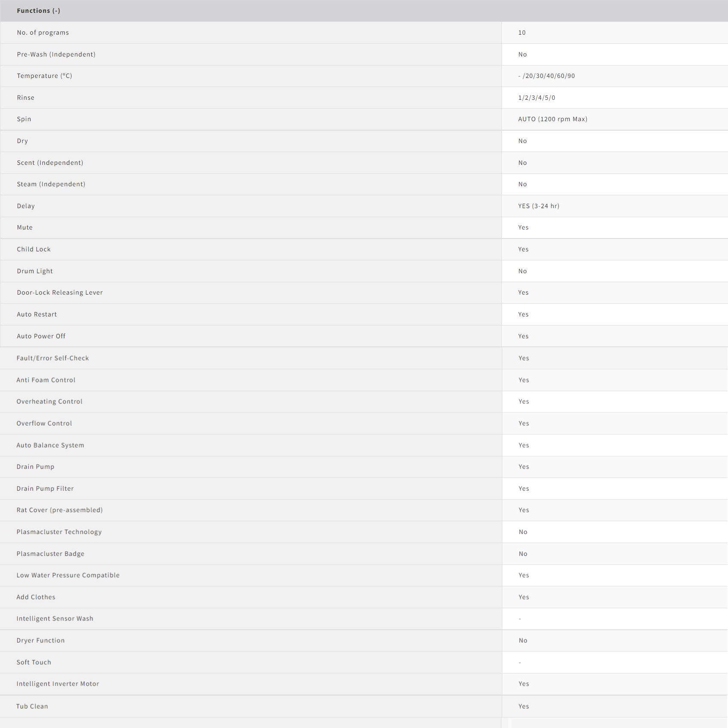Viewport: 728px width, 728px height.
Task: Click the Fault/Error Self-Check label
Action: (53, 358)
